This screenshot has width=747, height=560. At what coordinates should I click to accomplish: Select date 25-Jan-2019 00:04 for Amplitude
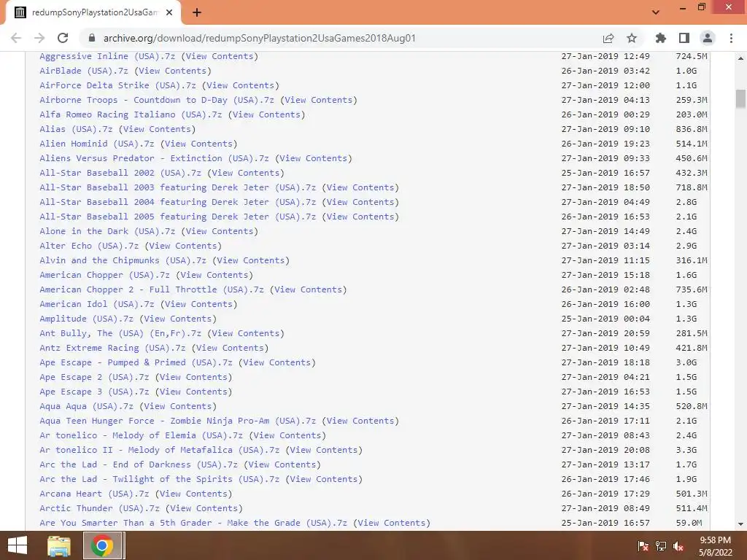[x=605, y=319]
